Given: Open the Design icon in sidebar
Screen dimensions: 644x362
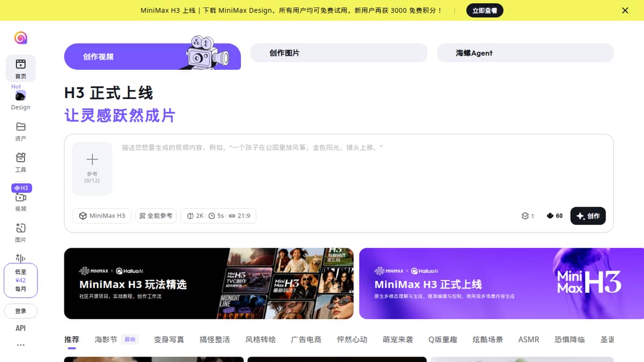Looking at the screenshot, I should pos(20,96).
